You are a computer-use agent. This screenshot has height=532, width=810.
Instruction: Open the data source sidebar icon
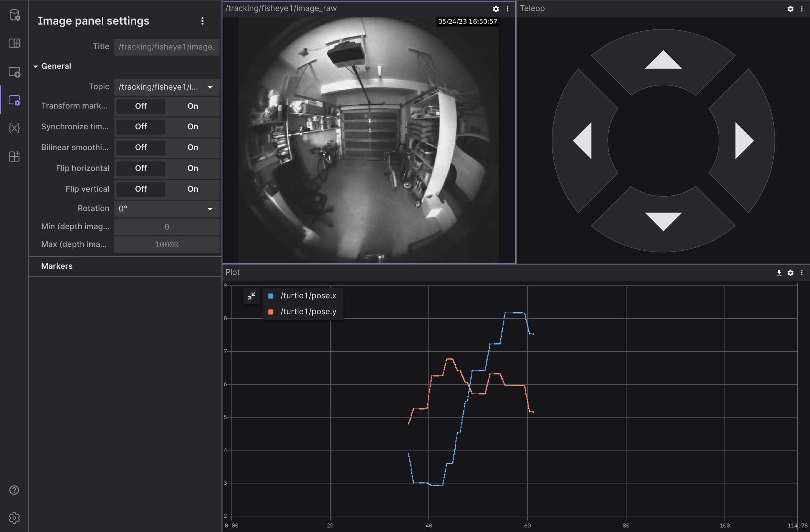click(14, 15)
